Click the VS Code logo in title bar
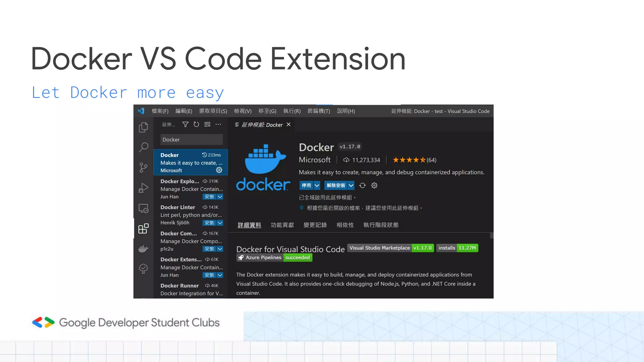Viewport: 644px width, 362px height. [x=141, y=111]
